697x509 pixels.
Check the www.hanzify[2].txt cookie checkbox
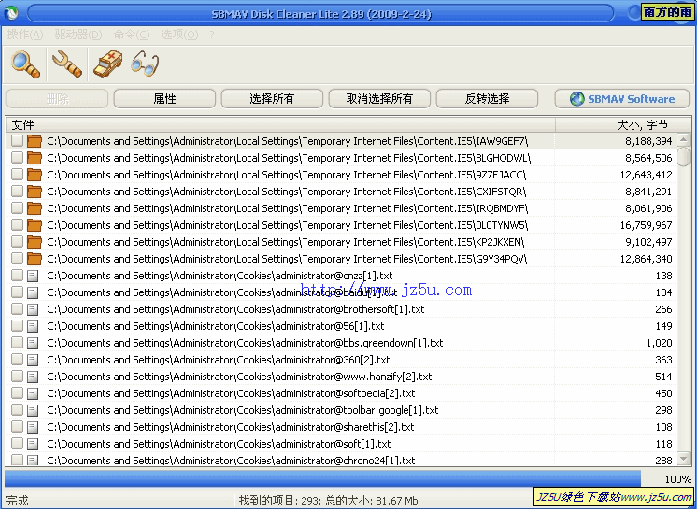(17, 377)
